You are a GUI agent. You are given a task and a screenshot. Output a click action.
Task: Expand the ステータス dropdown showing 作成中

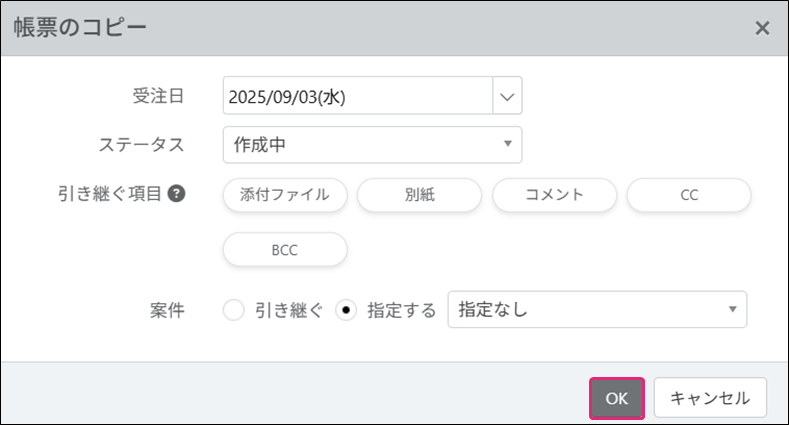pos(372,145)
